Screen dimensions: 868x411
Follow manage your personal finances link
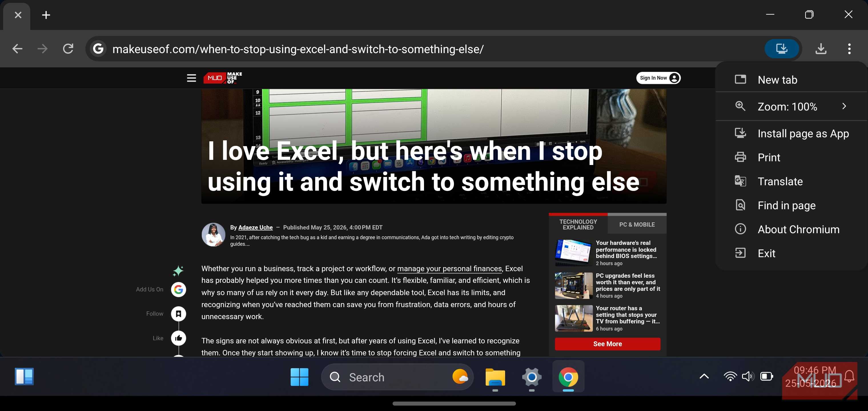[x=449, y=269]
